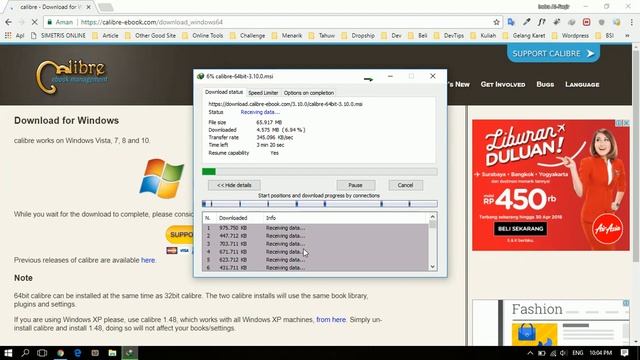Open the Other Good Site bookmarks folder
The height and width of the screenshot is (360, 640).
151,36
